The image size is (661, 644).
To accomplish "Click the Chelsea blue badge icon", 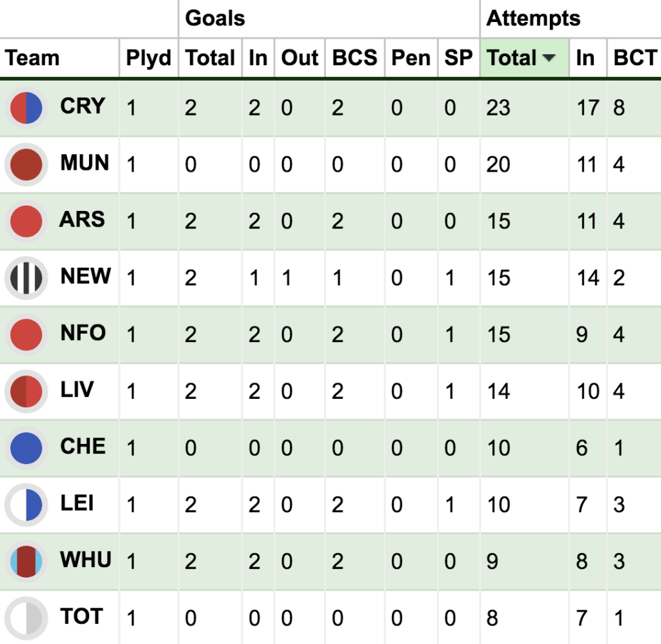I will 26,448.
